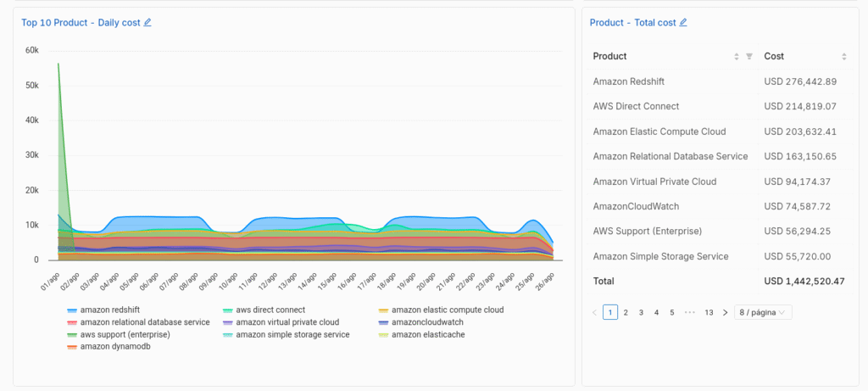Select the AWS Support (Enterprise) row
868x391 pixels.
pos(721,232)
